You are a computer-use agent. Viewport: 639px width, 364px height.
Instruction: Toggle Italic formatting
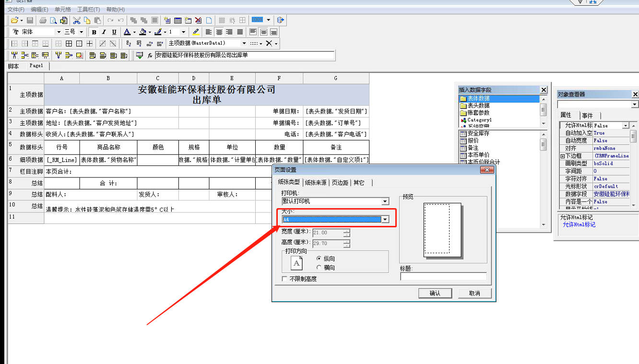pyautogui.click(x=104, y=32)
